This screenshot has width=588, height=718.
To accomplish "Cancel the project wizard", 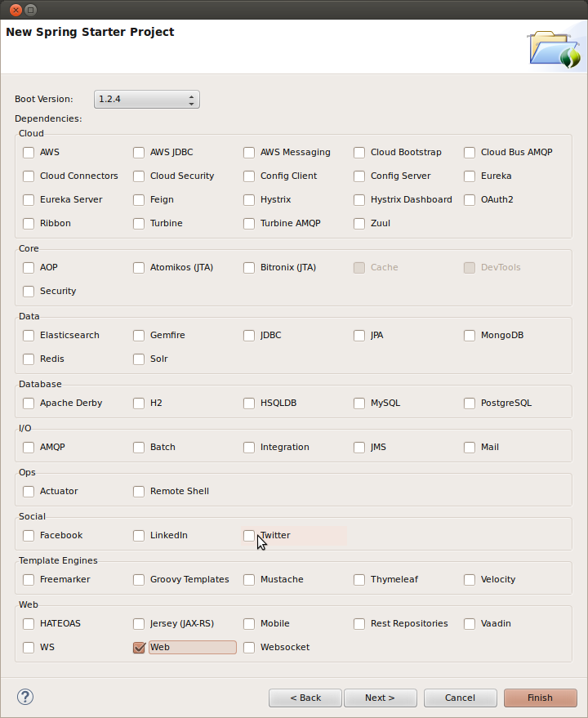I will [461, 698].
